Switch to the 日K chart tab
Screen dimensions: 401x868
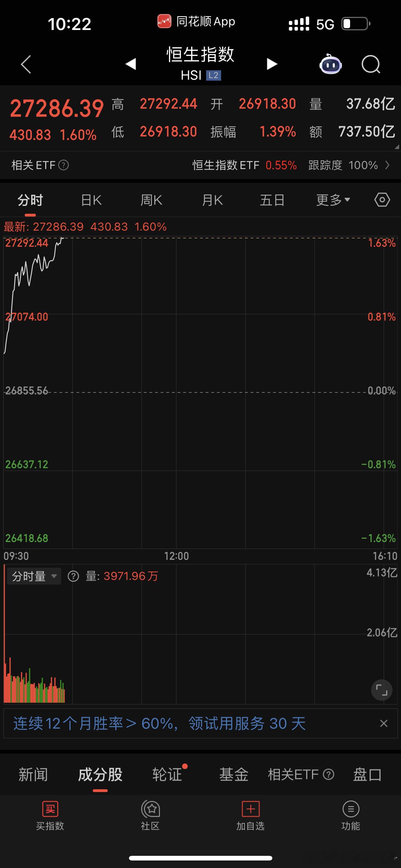point(91,200)
